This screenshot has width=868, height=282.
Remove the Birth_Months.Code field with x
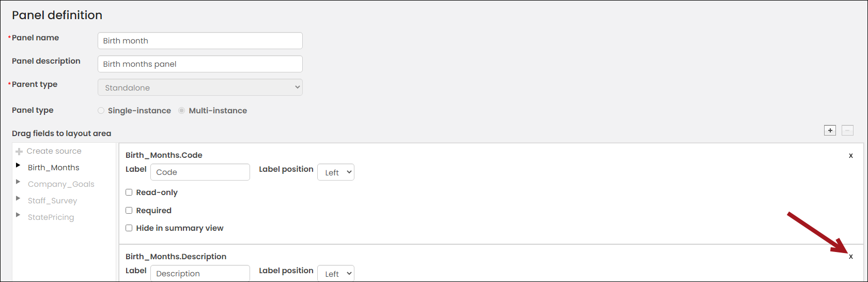851,155
